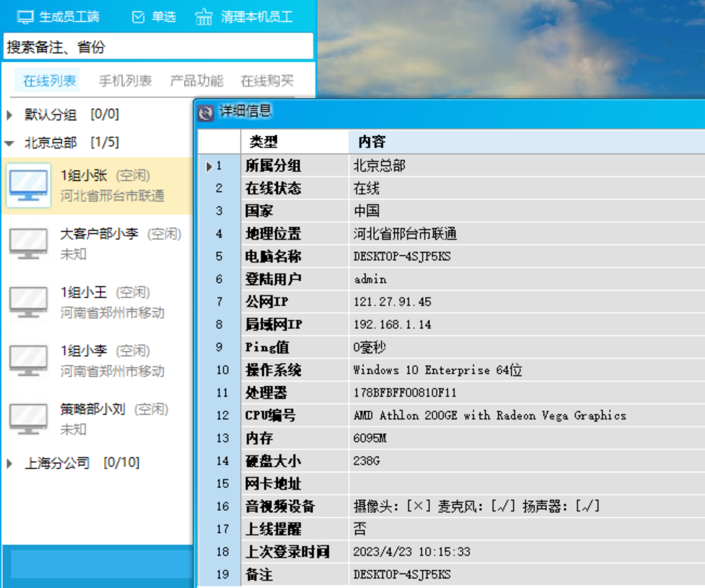Expand the 上海分公司 group
The image size is (705, 588).
click(x=10, y=463)
